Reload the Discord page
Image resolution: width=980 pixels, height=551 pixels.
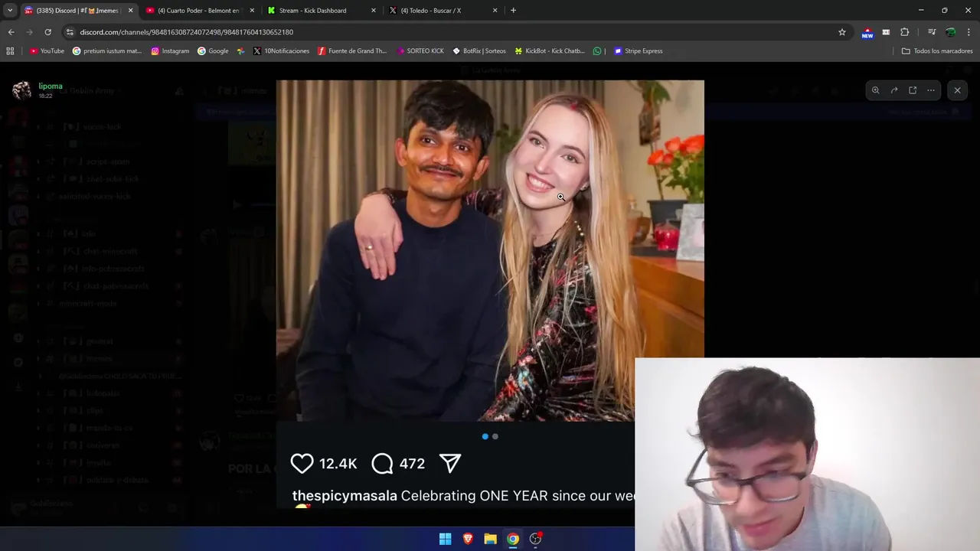pos(47,32)
